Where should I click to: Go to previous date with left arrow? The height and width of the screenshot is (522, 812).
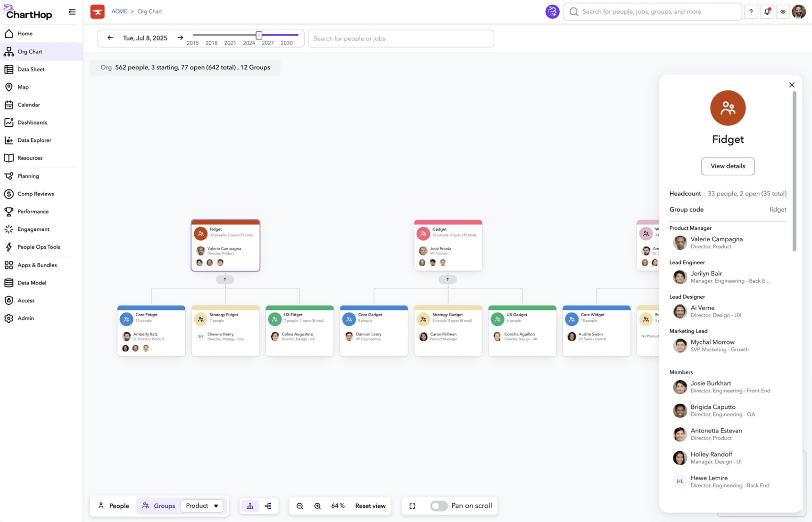(110, 38)
